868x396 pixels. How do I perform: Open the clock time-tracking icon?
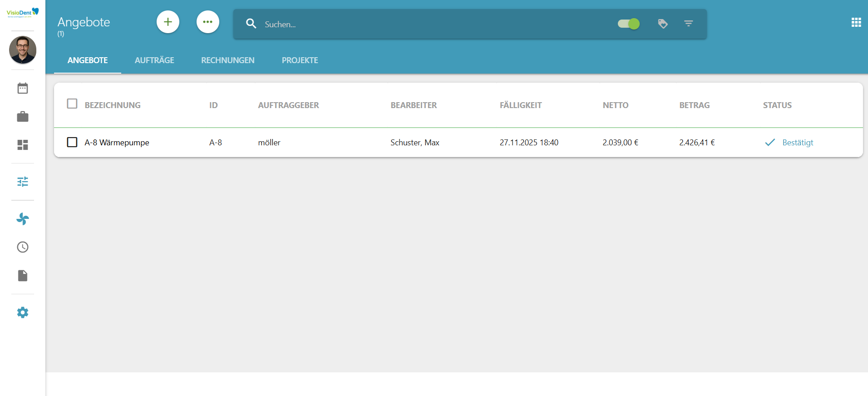coord(23,247)
